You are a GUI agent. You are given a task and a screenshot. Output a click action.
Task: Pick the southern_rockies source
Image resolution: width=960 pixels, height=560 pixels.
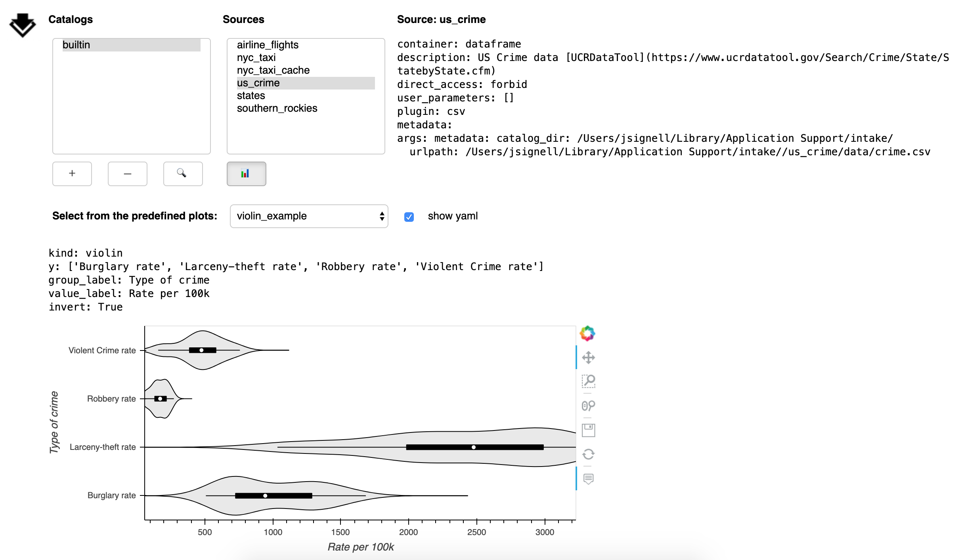(277, 108)
